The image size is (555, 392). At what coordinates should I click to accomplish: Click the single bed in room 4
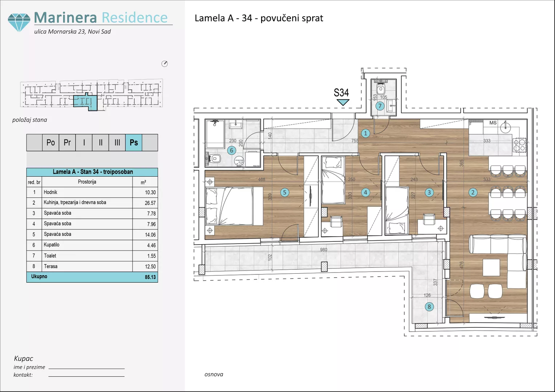coord(333,180)
